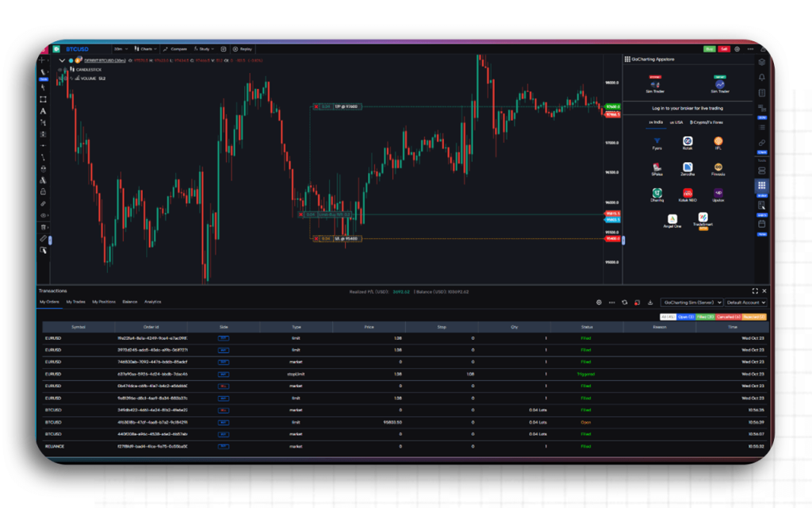Toggle visibility of the Candlestick series
Image resolution: width=812 pixels, height=508 pixels.
(59, 70)
